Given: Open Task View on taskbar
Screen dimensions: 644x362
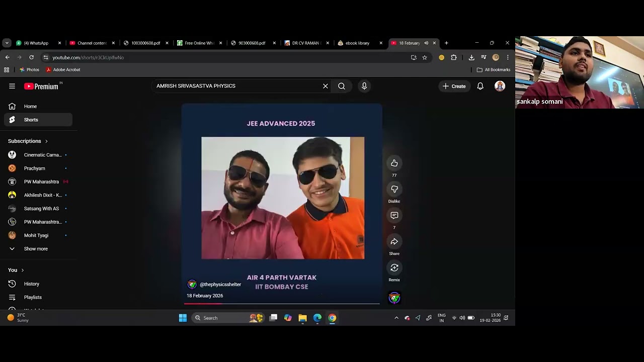Looking at the screenshot, I should (273, 318).
